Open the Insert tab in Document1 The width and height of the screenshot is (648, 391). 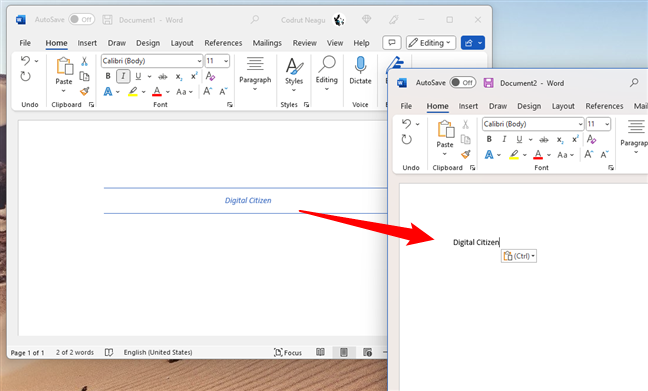pos(87,43)
